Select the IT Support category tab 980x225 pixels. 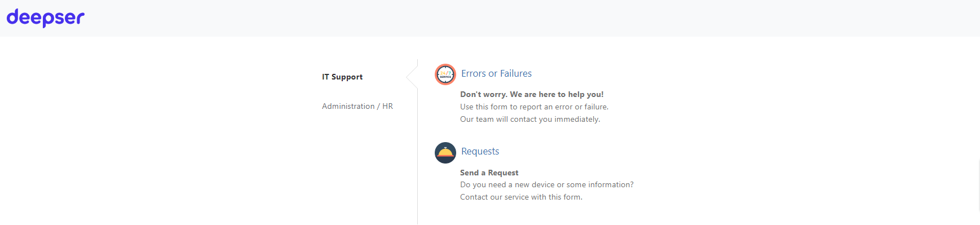[x=342, y=77]
